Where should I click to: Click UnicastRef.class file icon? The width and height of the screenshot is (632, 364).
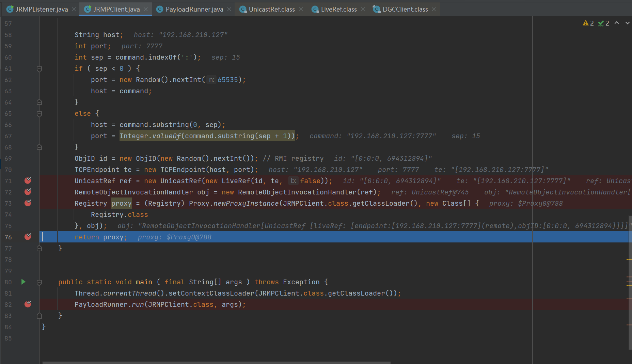click(x=243, y=9)
